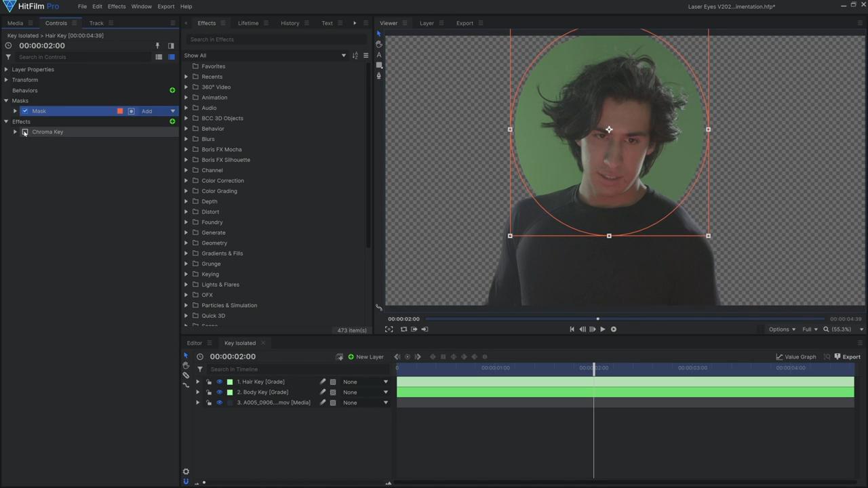Open the mask Add blend mode dropdown
The image size is (868, 488).
158,111
